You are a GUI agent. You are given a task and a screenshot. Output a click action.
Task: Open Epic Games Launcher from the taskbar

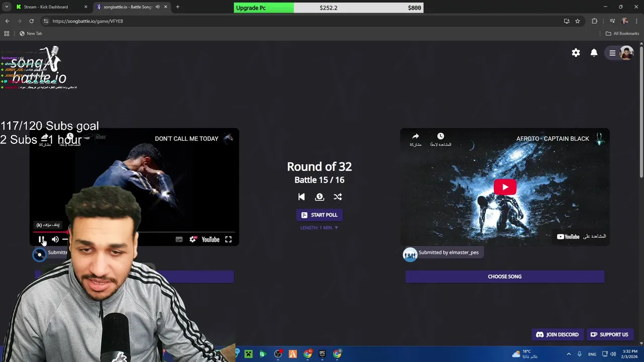pyautogui.click(x=323, y=354)
